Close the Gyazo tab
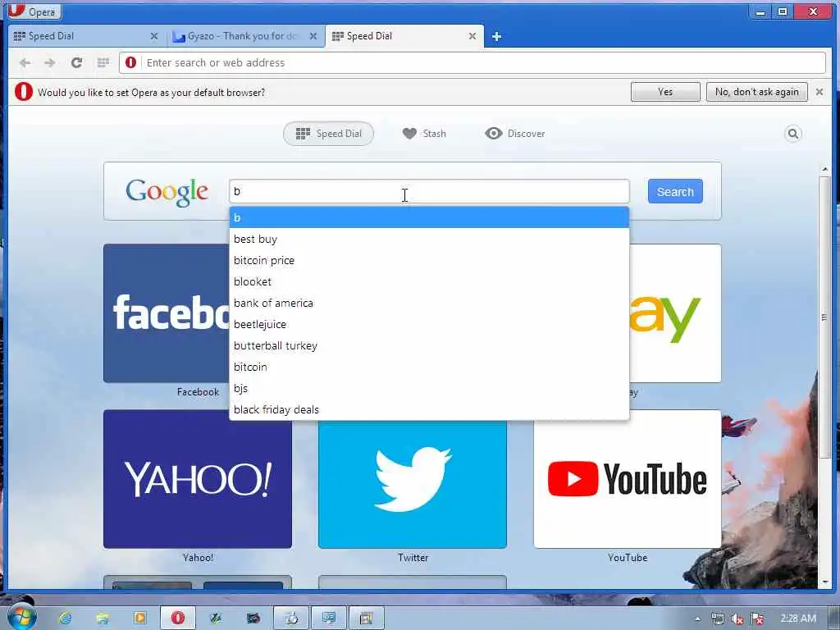The height and width of the screenshot is (630, 840). [x=313, y=36]
